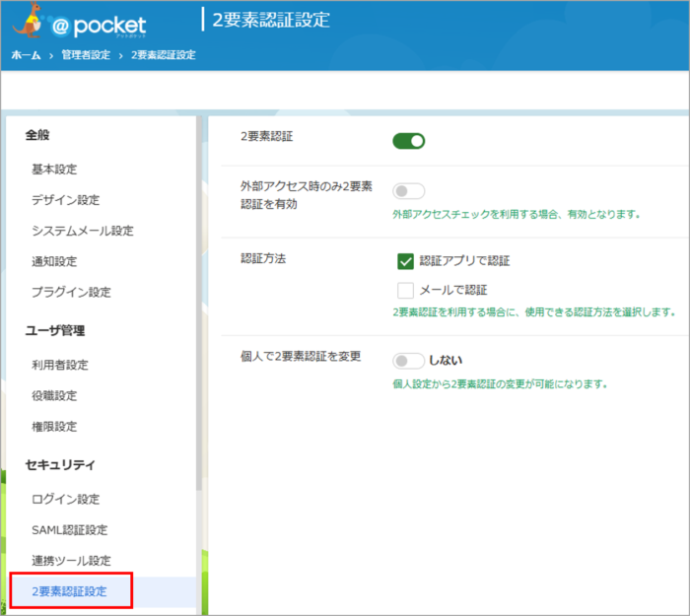Select デザイン設定 from the sidebar
This screenshot has width=690, height=616.
tap(66, 200)
